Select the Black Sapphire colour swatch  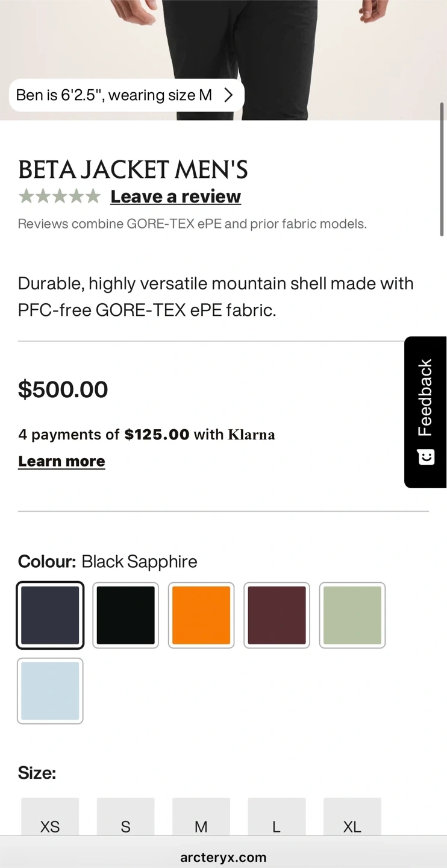click(x=50, y=615)
